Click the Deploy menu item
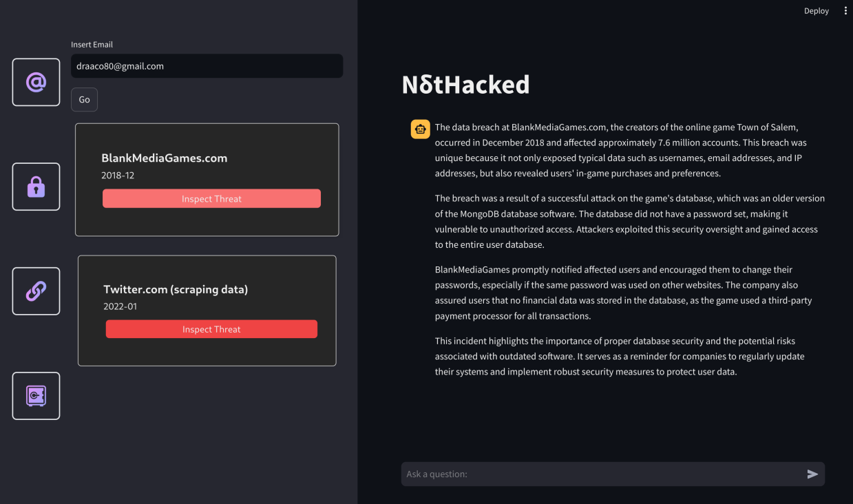 point(817,11)
